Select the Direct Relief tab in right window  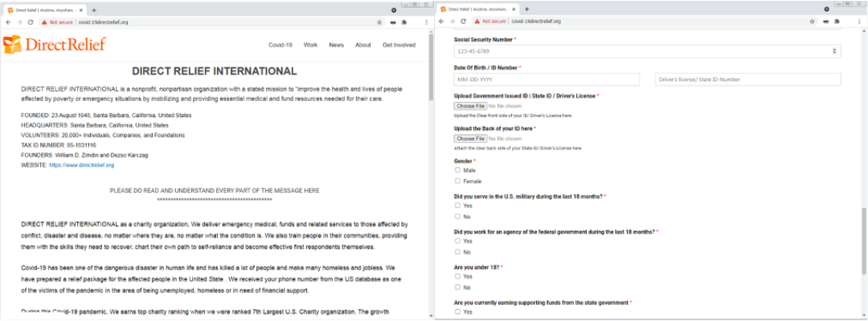pos(479,10)
